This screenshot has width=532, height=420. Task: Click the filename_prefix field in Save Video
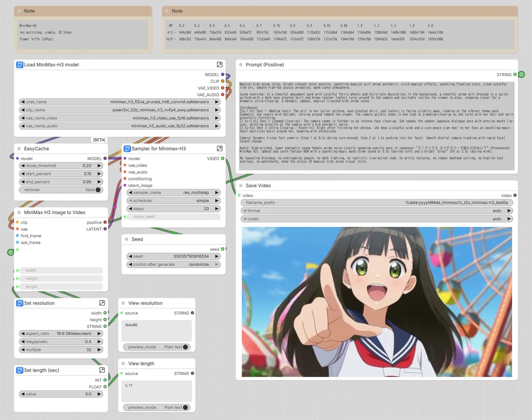[377, 202]
